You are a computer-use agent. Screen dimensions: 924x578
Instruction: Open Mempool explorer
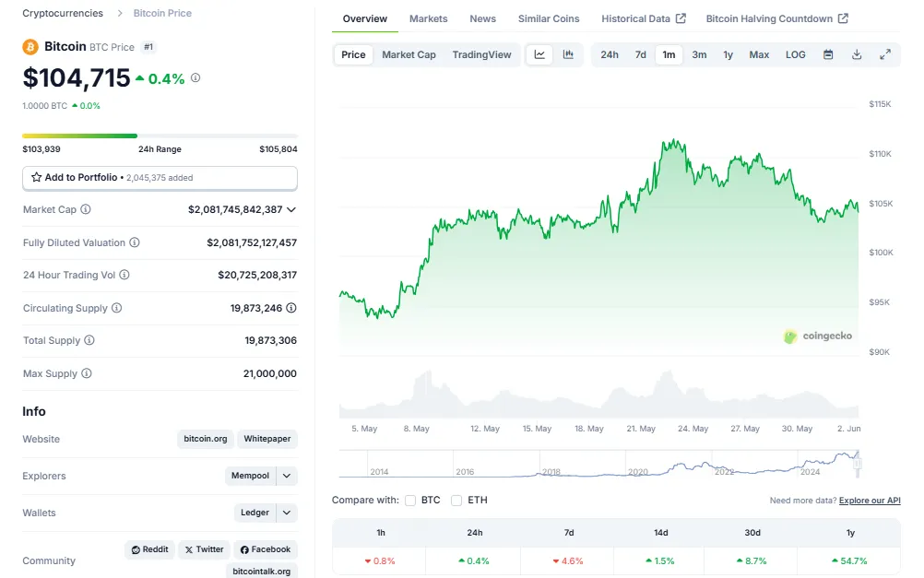[250, 476]
